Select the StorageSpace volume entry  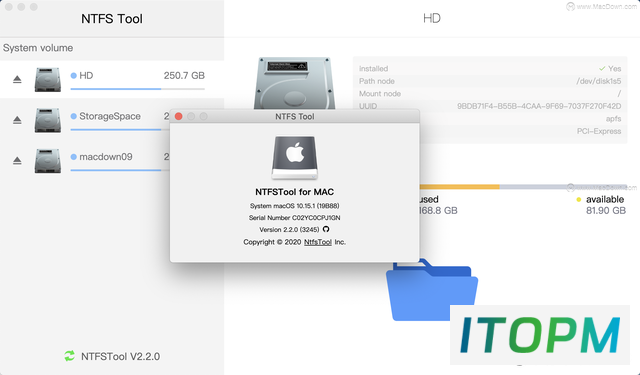coord(85,120)
